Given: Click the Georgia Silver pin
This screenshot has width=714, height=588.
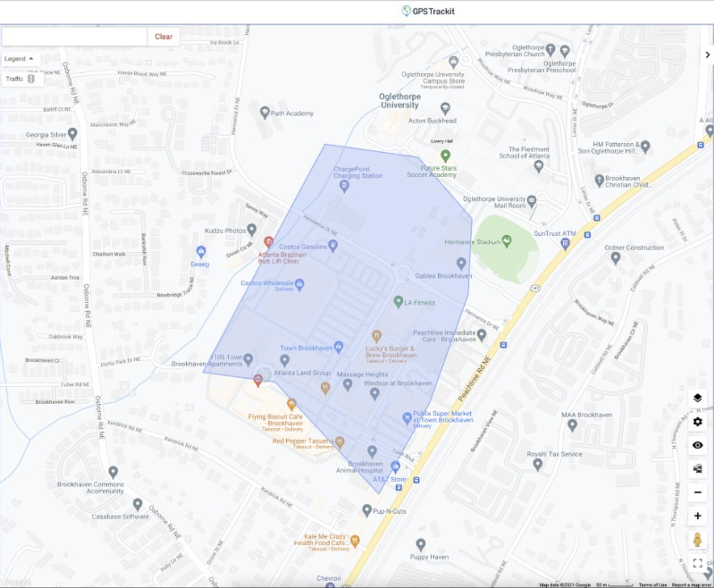Looking at the screenshot, I should [72, 134].
